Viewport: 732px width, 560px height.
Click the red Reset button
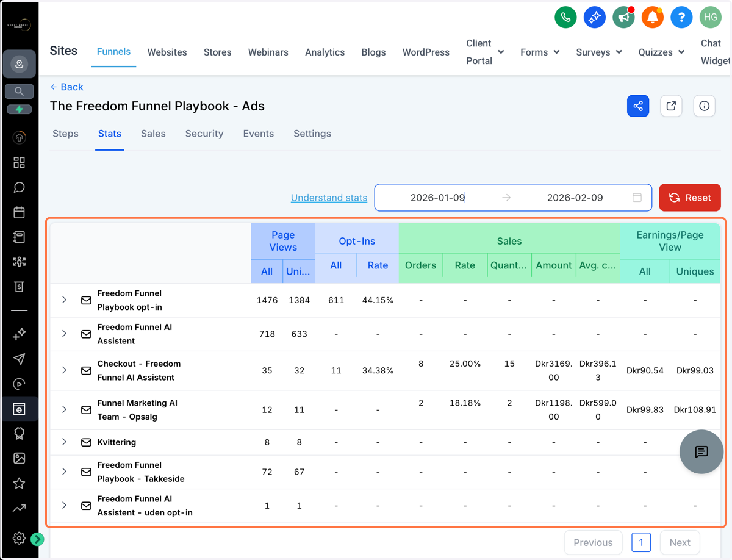[x=690, y=198]
